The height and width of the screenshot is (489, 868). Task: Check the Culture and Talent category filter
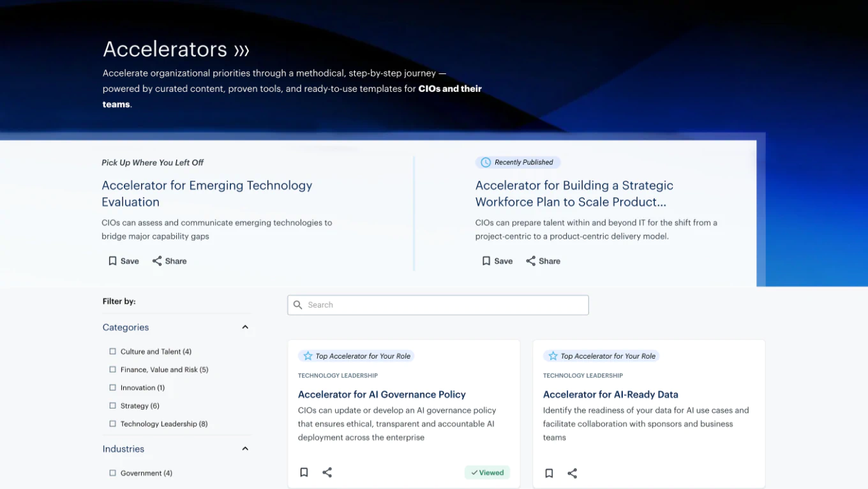[112, 351]
